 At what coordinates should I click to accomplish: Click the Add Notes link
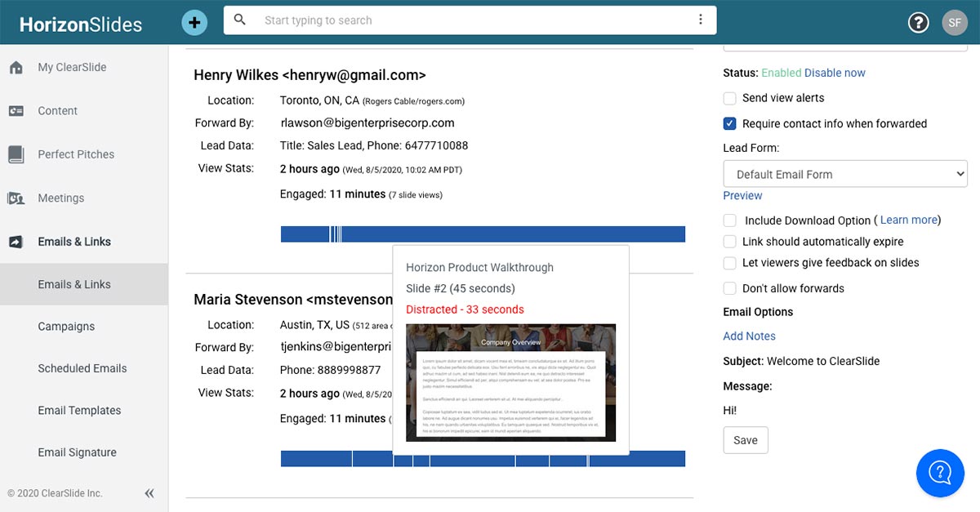coord(749,336)
